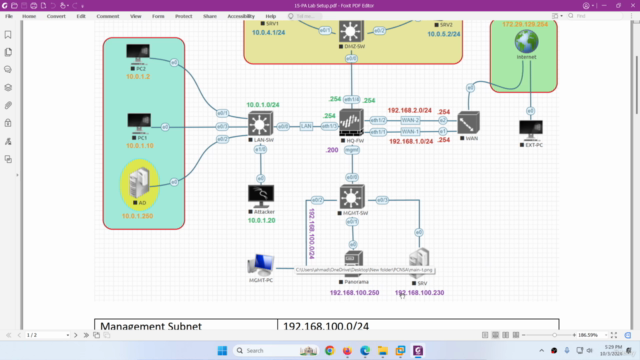Screen dimensions: 640x360
Task: Click the Print icon in quick access toolbar
Action: pyautogui.click(x=33, y=6)
